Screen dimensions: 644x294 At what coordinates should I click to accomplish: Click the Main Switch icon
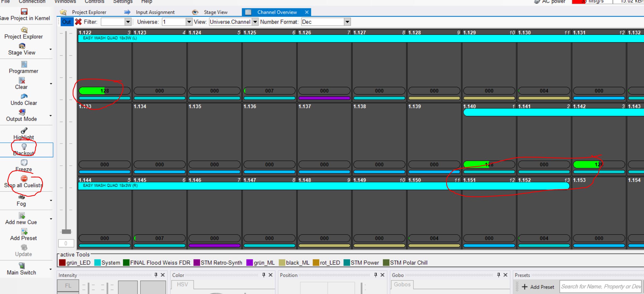coord(22,266)
